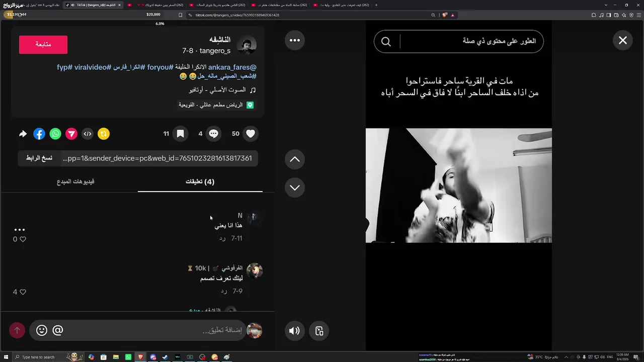Reply to the 10k user's comment
This screenshot has width=644, height=362.
pyautogui.click(x=224, y=291)
